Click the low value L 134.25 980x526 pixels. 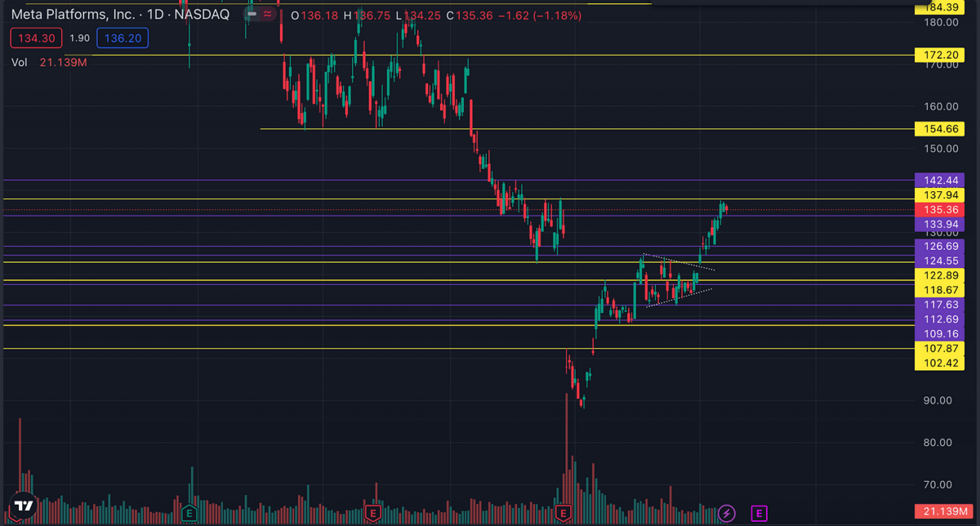point(417,16)
